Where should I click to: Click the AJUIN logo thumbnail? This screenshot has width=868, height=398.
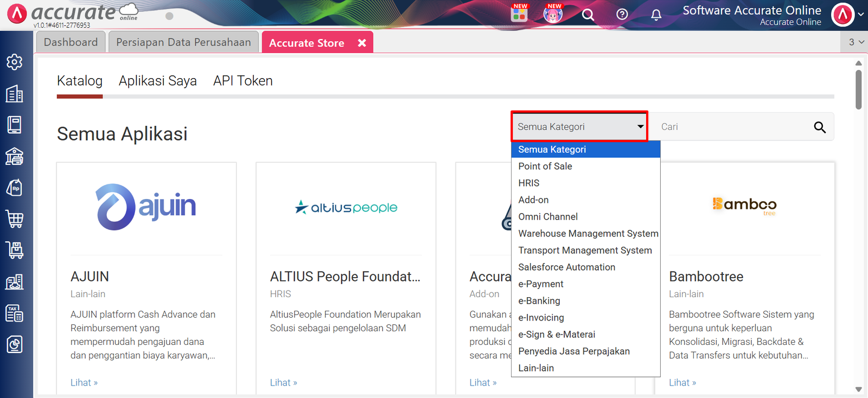(146, 207)
